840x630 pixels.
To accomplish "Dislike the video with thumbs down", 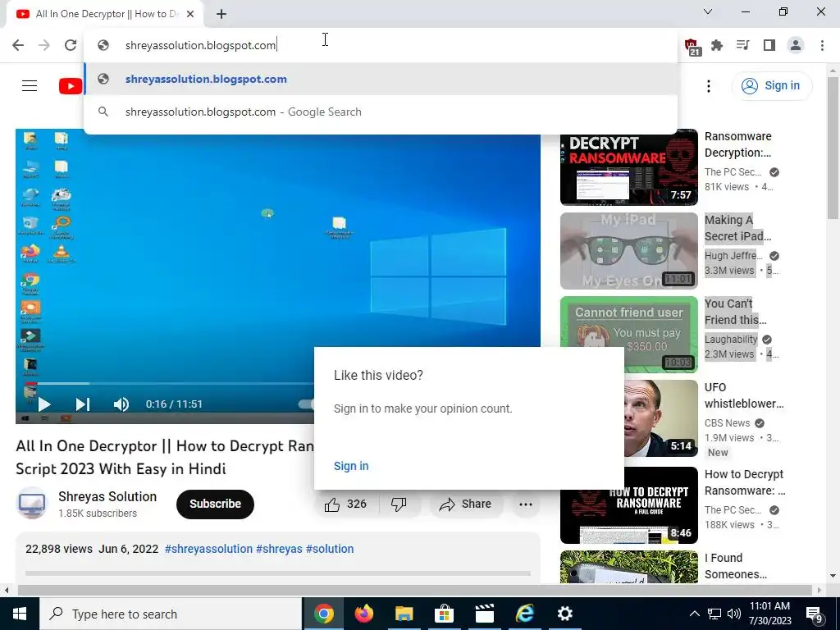I will (399, 504).
